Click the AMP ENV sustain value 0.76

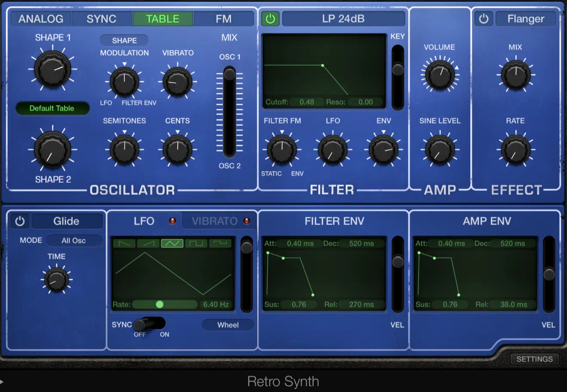coord(450,304)
